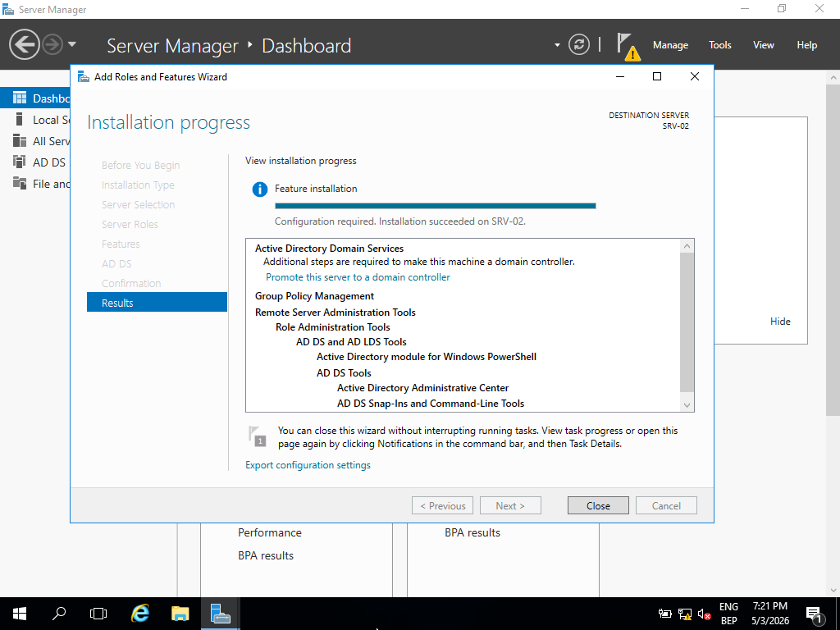Open navigation history dropdown beside forward arrow
The width and height of the screenshot is (840, 630).
point(72,44)
